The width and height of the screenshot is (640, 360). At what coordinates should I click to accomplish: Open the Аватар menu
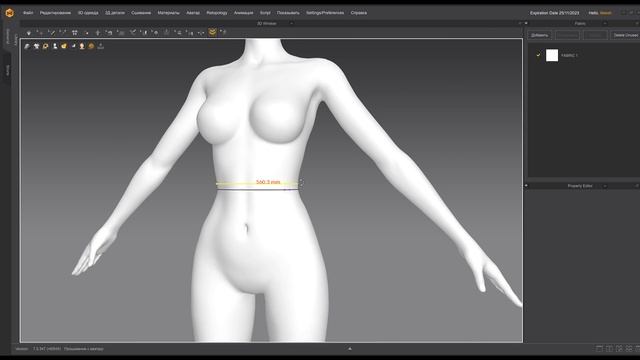pos(193,13)
